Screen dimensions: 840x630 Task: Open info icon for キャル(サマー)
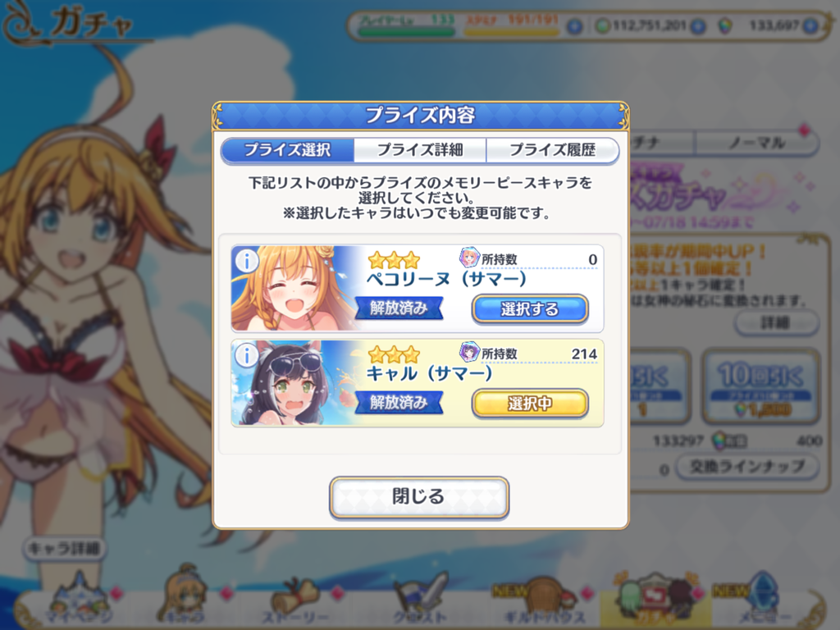[246, 356]
